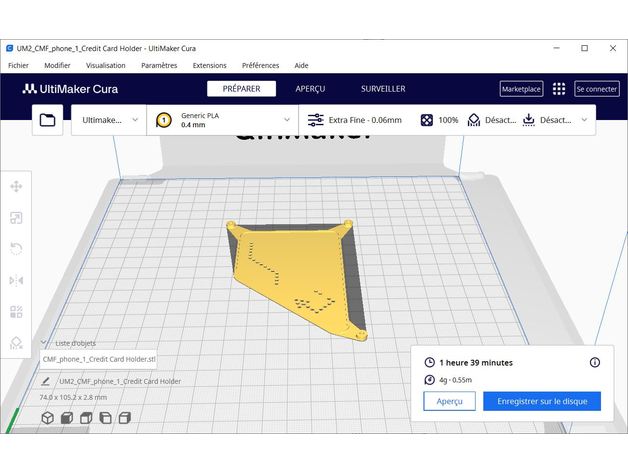Click the Se connecter button

[x=596, y=89]
